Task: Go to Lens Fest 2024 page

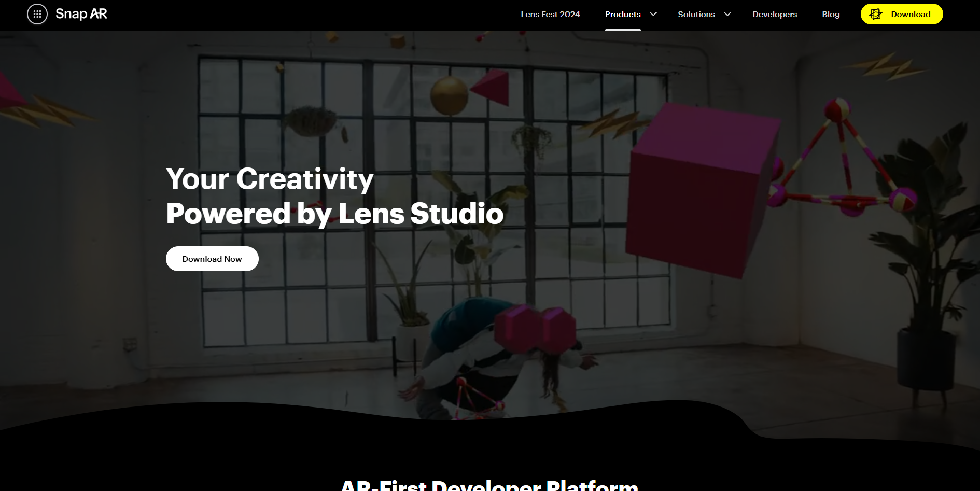Action: (x=550, y=14)
